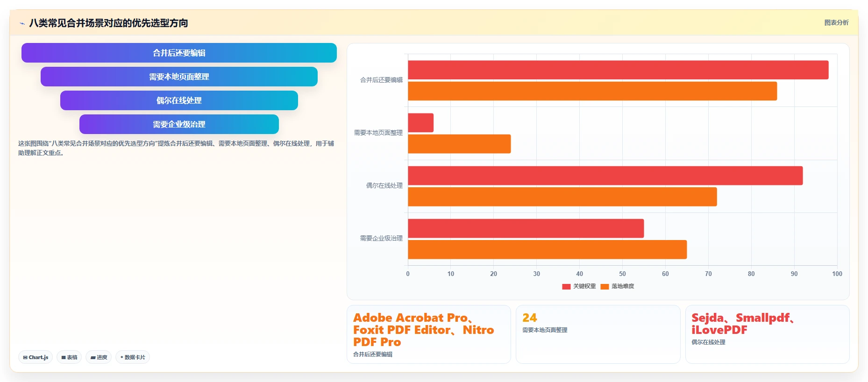Open the Sejda、Smallpdf、iLovePDF data card
The width and height of the screenshot is (868, 382).
coord(767,334)
